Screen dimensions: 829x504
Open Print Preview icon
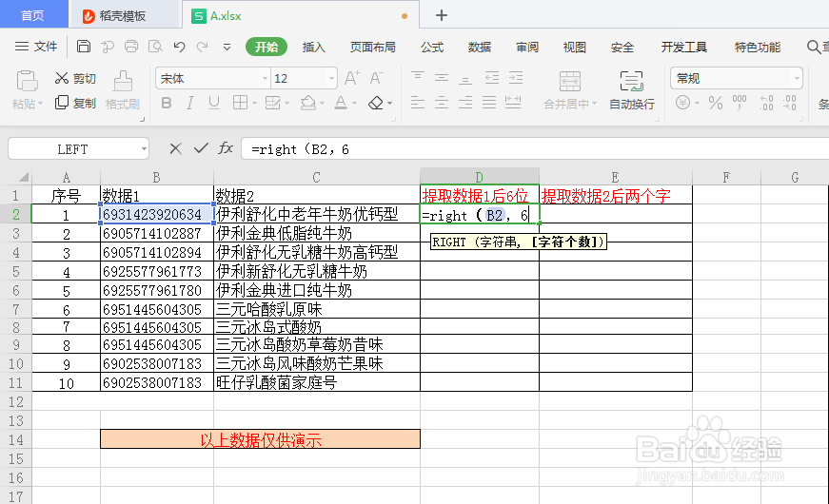click(155, 47)
